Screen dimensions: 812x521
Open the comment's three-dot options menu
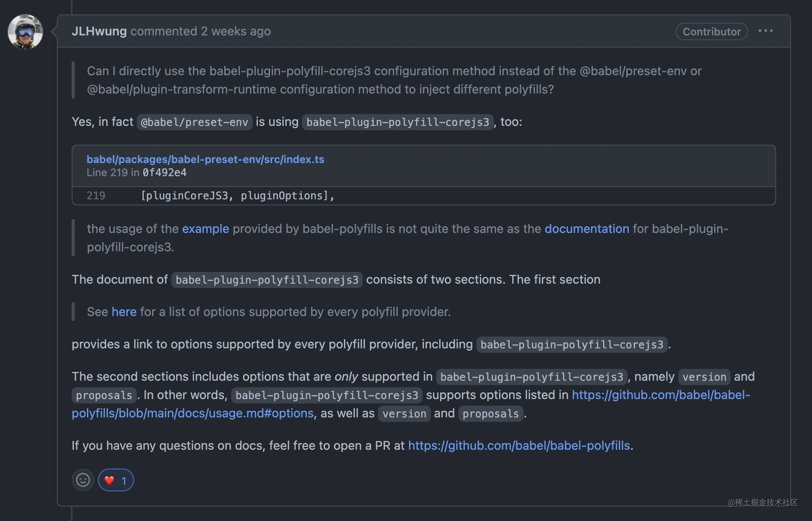766,31
